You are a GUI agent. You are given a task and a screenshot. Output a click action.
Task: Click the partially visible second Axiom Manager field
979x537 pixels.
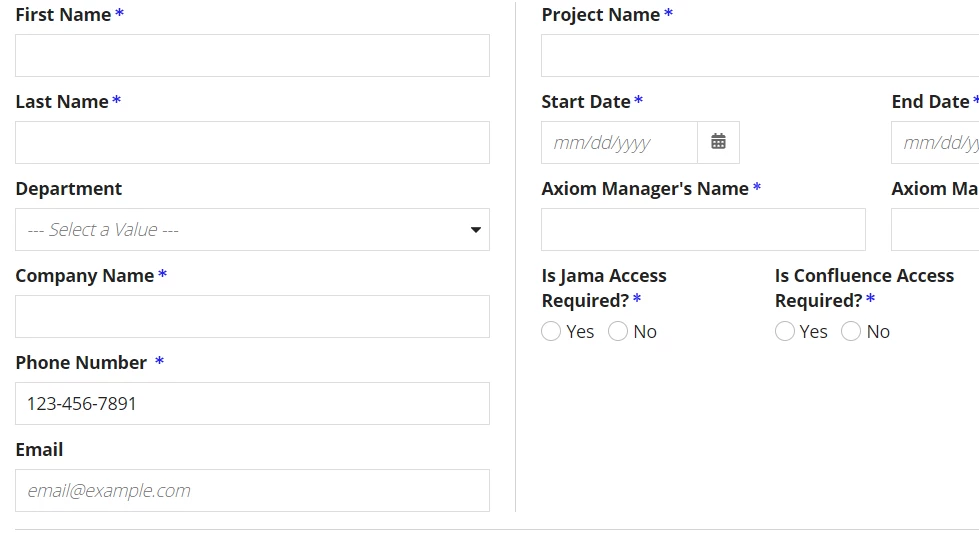pyautogui.click(x=935, y=230)
